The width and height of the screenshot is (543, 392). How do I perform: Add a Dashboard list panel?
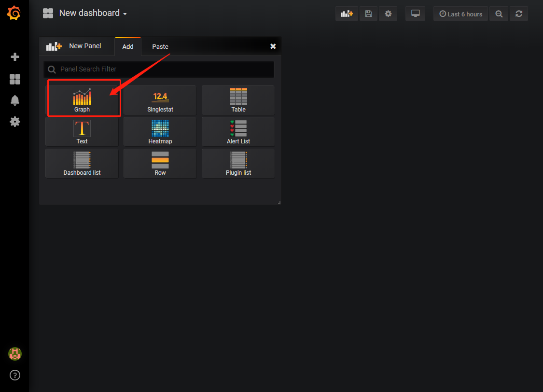click(x=82, y=163)
